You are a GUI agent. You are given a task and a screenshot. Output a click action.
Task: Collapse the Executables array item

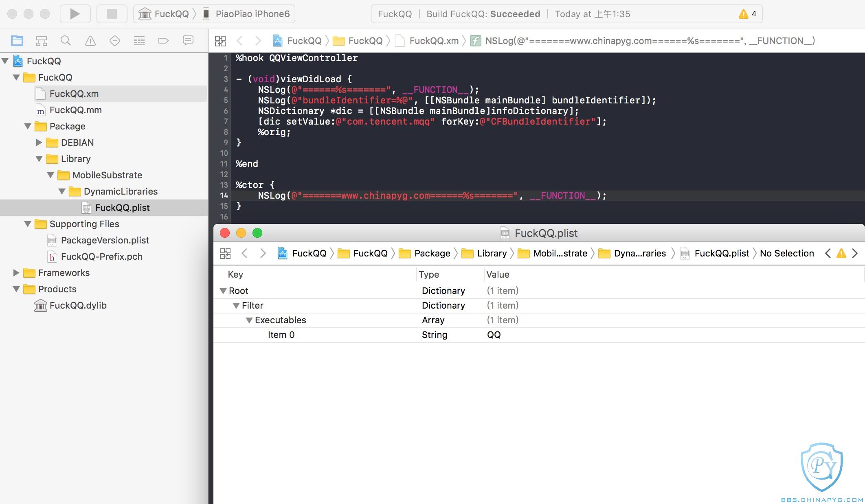248,320
